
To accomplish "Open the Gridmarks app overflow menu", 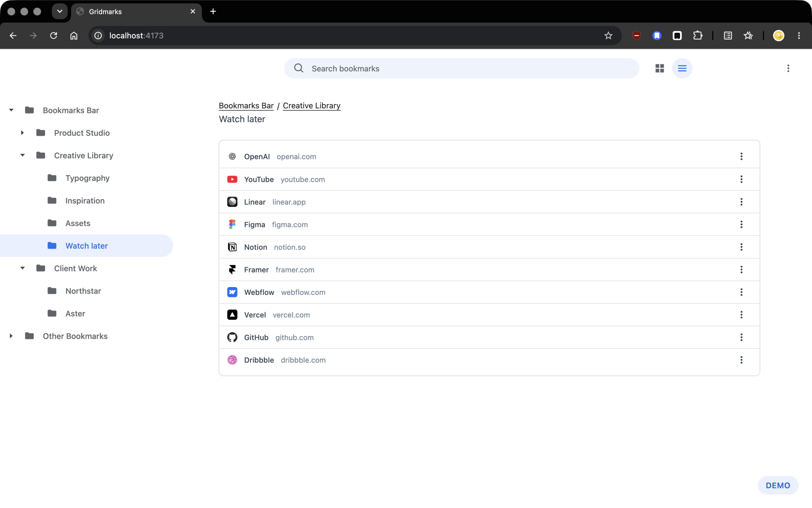I will [x=788, y=69].
